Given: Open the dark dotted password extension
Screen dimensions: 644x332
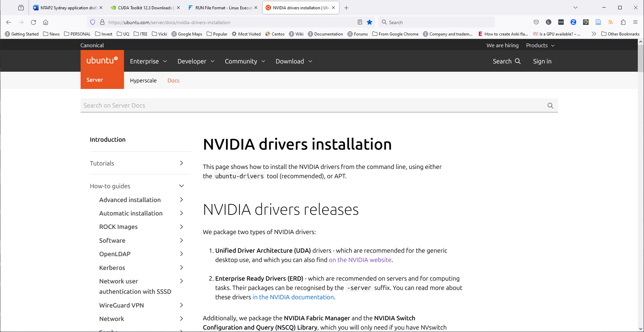Looking at the screenshot, I should coord(561,22).
